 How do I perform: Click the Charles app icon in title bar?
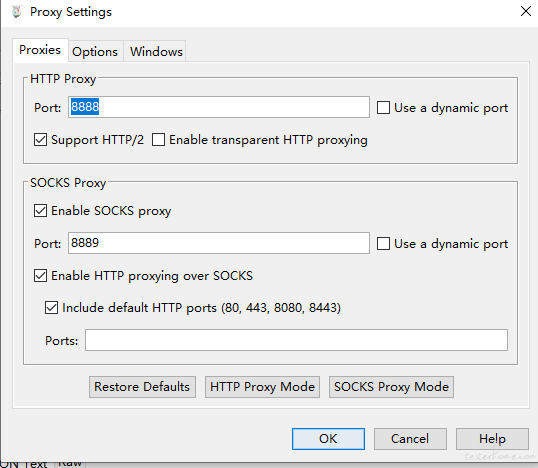16,12
